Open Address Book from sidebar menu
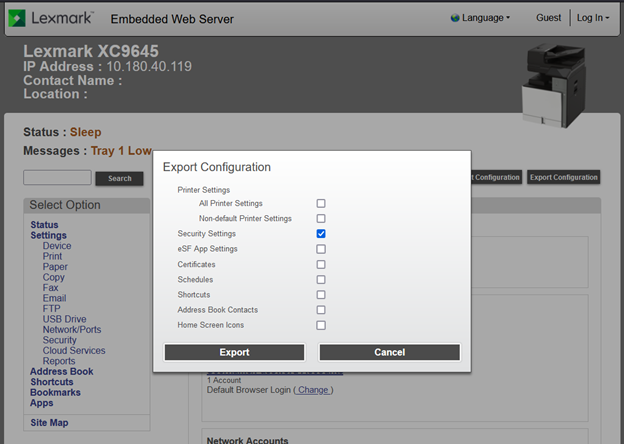Image resolution: width=624 pixels, height=444 pixels. (x=61, y=372)
